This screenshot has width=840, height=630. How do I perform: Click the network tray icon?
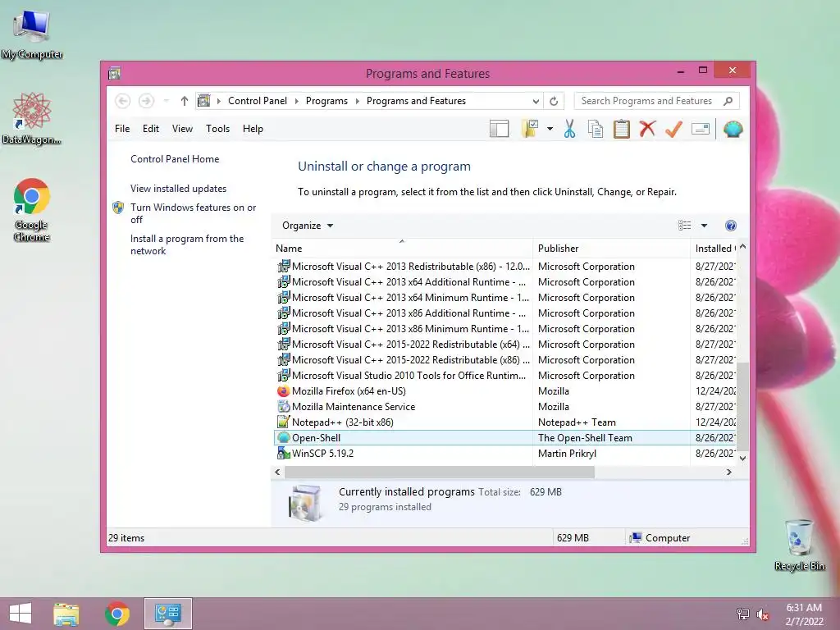pos(742,614)
